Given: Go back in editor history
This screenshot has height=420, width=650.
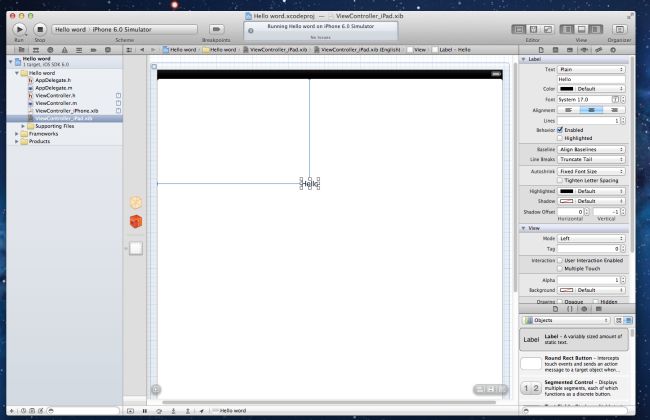Looking at the screenshot, I should [x=142, y=50].
